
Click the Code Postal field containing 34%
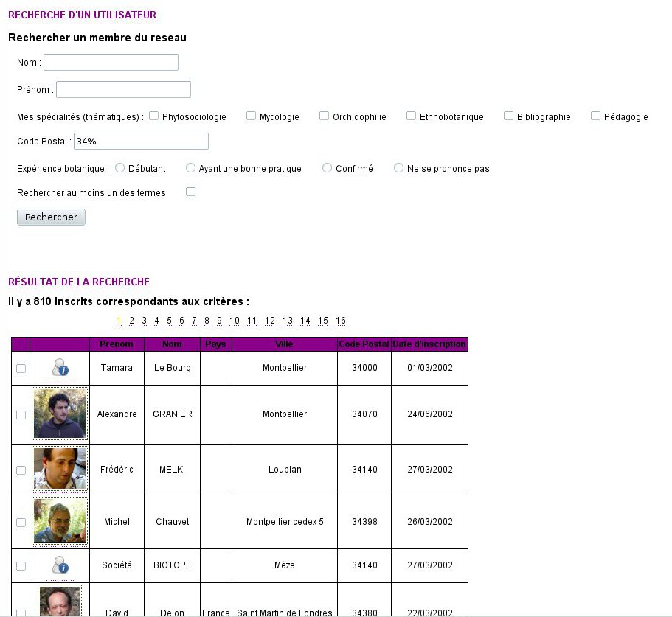point(141,141)
